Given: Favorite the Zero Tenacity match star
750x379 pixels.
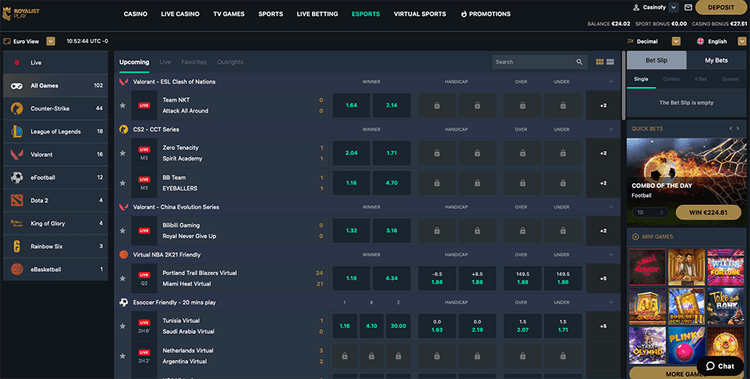Looking at the screenshot, I should coord(123,153).
